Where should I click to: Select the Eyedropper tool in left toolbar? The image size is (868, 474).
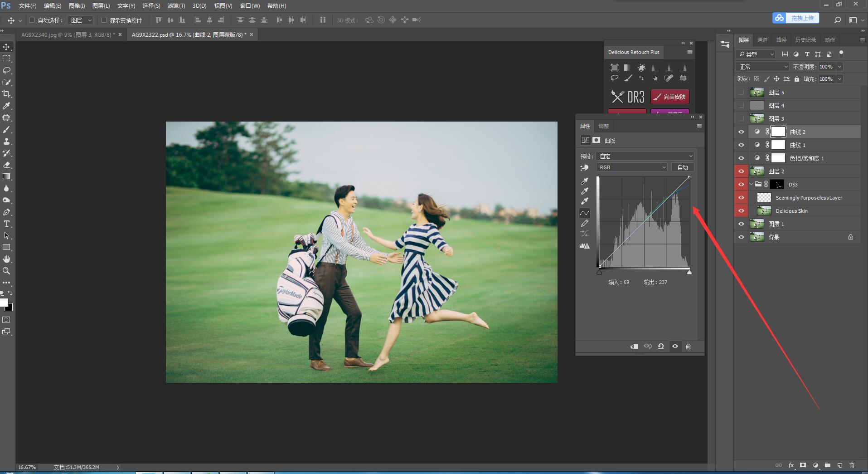6,106
